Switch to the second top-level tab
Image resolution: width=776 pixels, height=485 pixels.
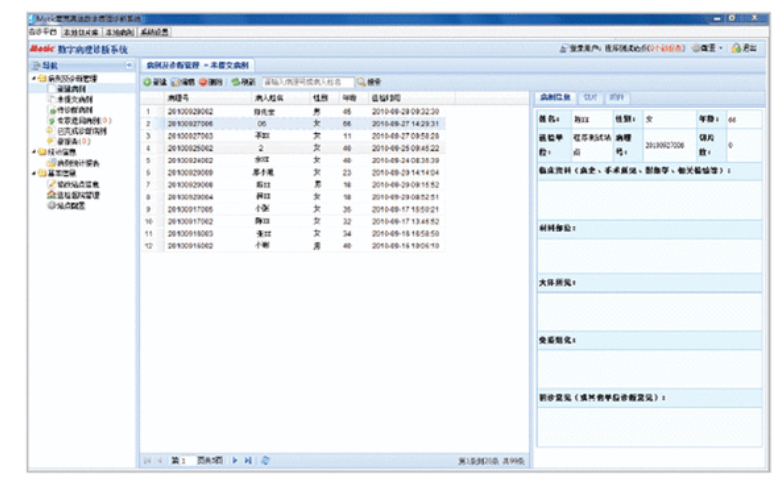[81, 33]
